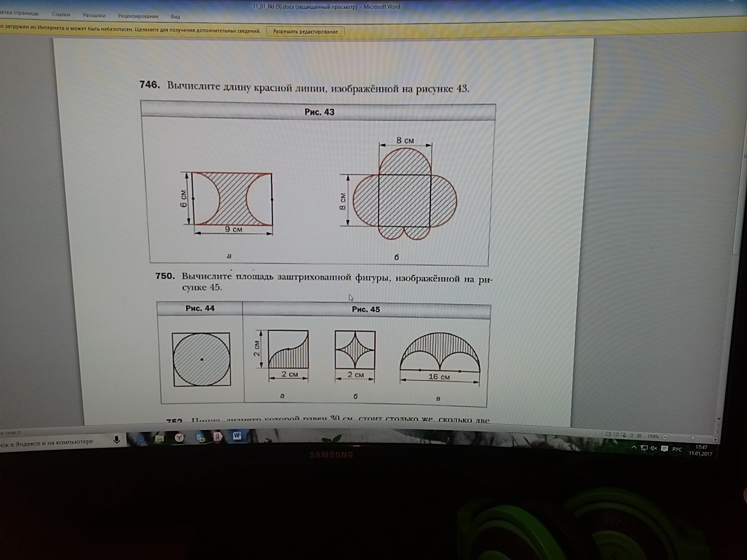Click the microphone voice search icon
This screenshot has width=747, height=560.
tap(116, 440)
